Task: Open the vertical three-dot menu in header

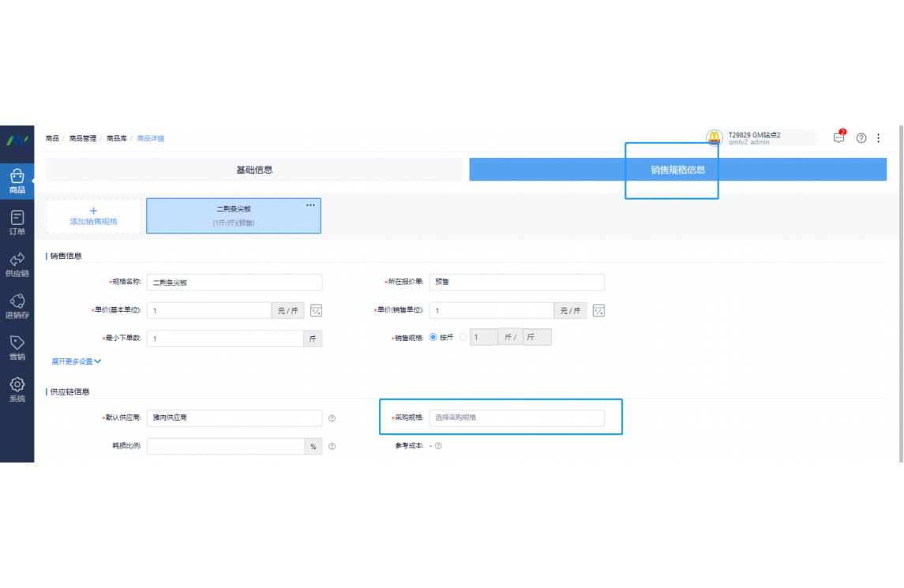Action: 879,138
